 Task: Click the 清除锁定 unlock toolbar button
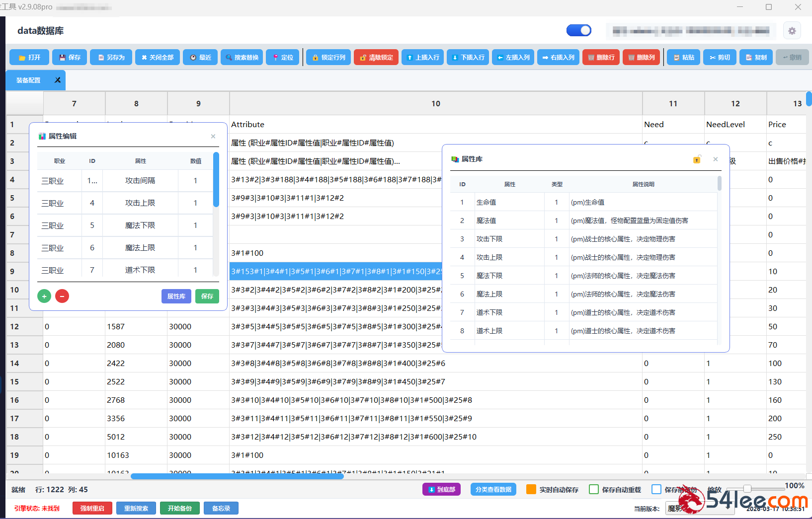pos(376,58)
